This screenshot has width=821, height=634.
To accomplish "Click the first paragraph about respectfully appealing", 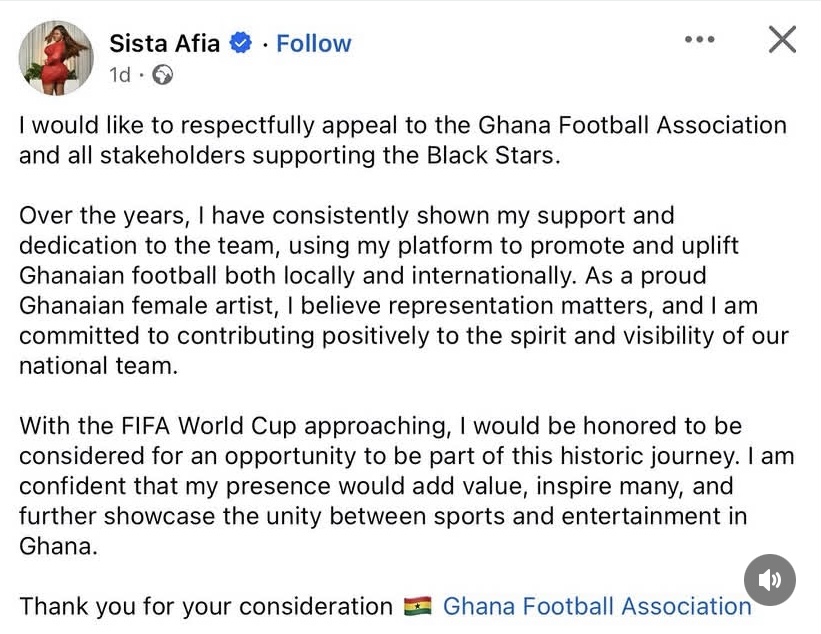I will [x=400, y=140].
